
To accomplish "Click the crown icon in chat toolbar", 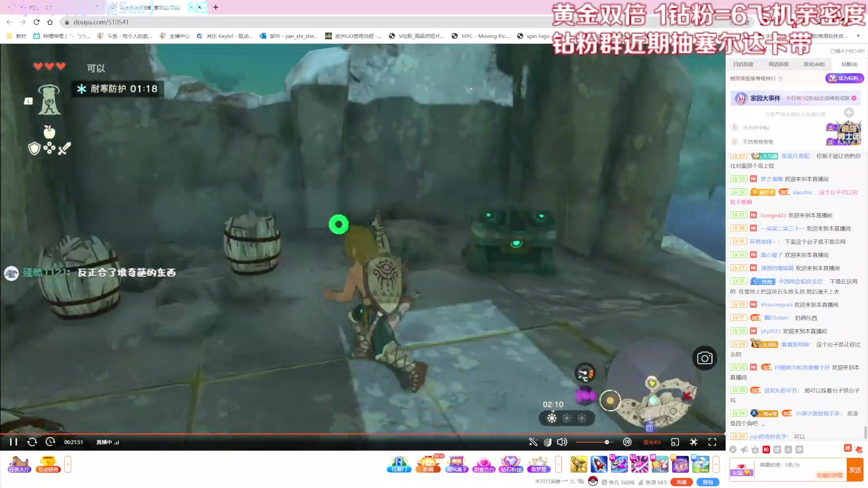I will tap(755, 450).
